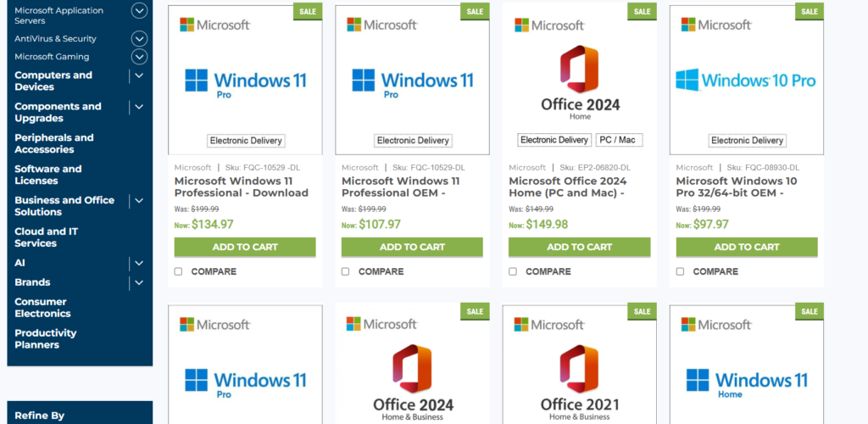Click Office 2024 Home & Business product image
The width and height of the screenshot is (868, 424).
(x=413, y=382)
